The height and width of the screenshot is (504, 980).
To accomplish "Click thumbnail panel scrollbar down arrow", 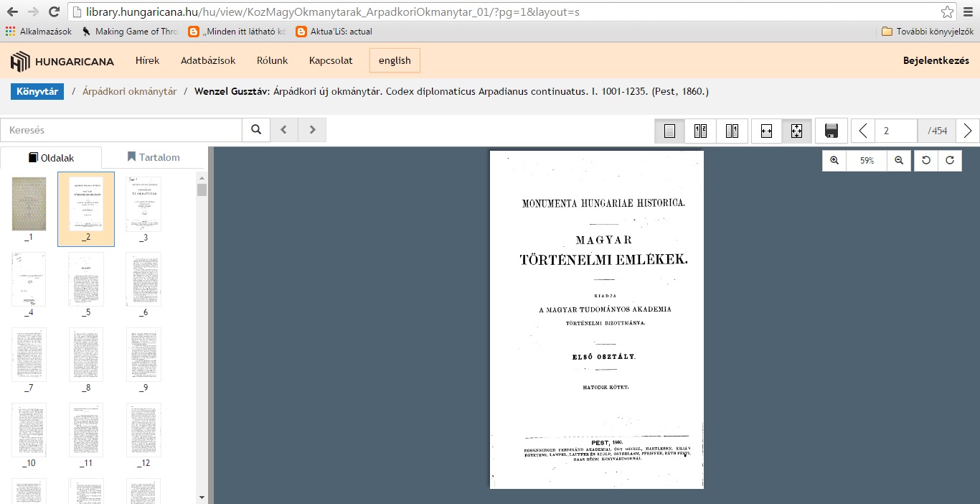I will click(202, 498).
